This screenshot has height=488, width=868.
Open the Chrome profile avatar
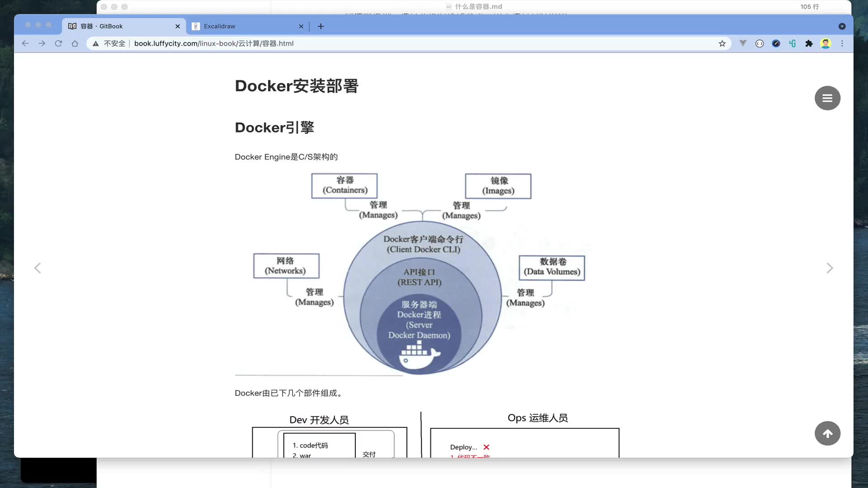[x=826, y=43]
